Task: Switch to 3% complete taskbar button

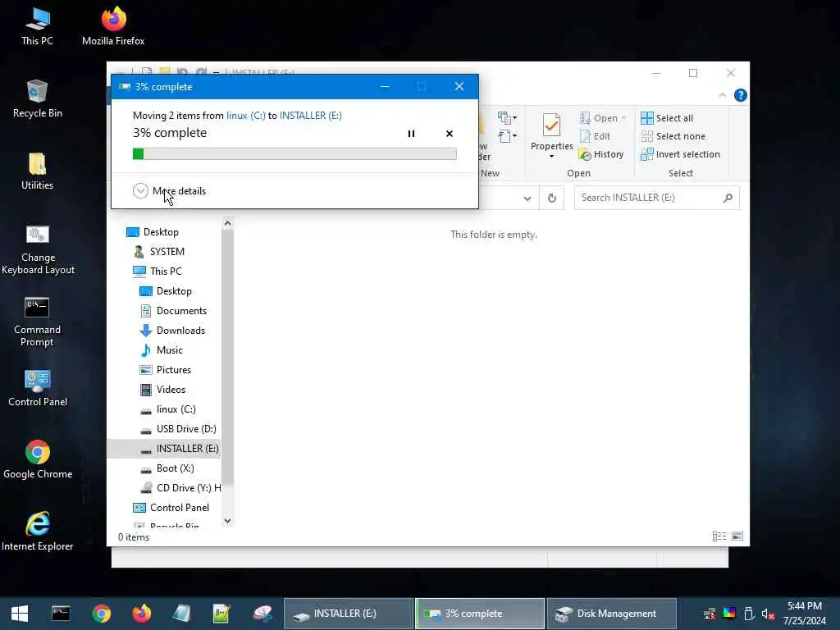Action: tap(479, 614)
